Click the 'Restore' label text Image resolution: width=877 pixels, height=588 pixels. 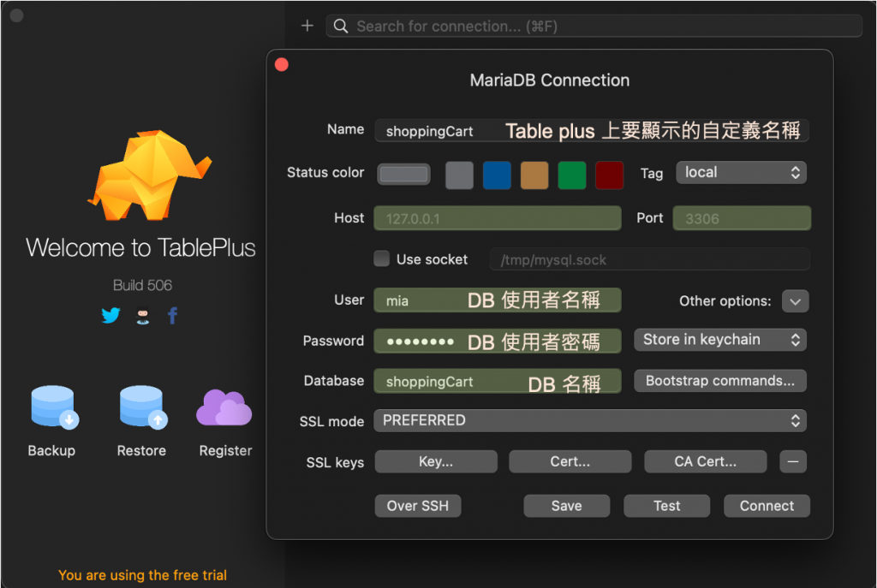point(141,450)
